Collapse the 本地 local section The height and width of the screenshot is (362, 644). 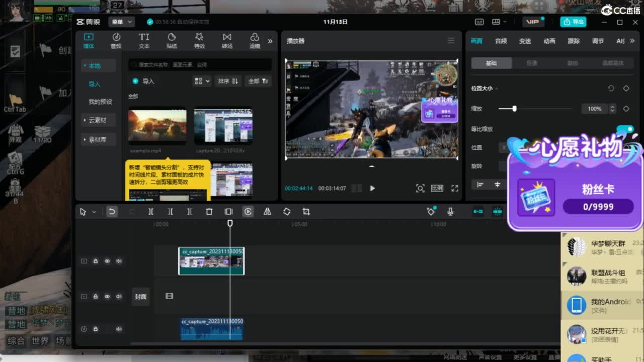tap(99, 66)
